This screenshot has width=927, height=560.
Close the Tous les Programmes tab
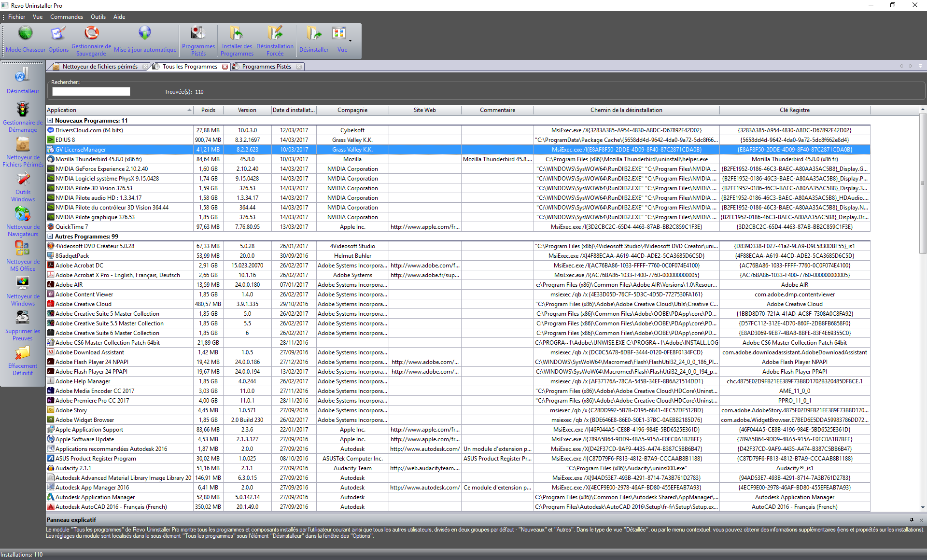pyautogui.click(x=225, y=67)
